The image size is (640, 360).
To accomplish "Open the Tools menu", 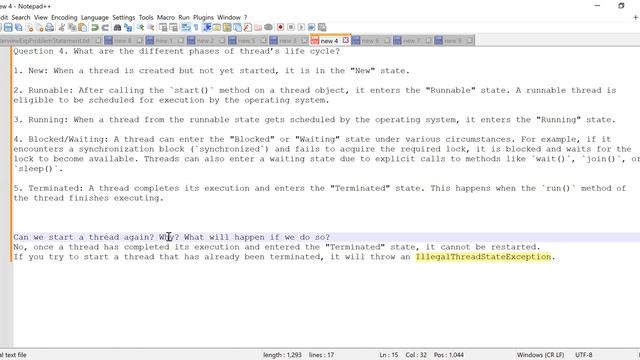I will click(x=146, y=17).
